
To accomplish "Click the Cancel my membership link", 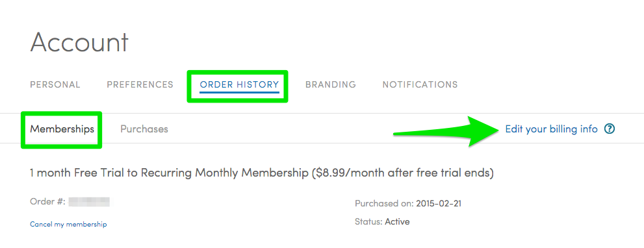I will [x=69, y=224].
